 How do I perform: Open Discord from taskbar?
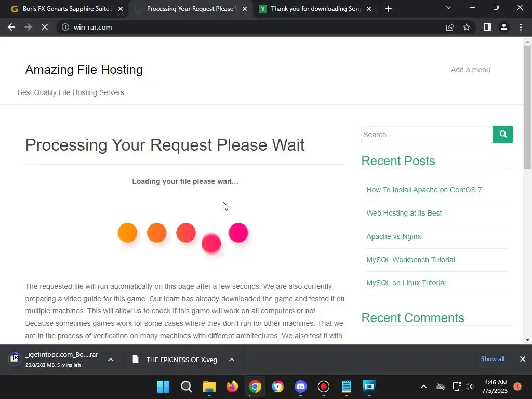click(301, 387)
